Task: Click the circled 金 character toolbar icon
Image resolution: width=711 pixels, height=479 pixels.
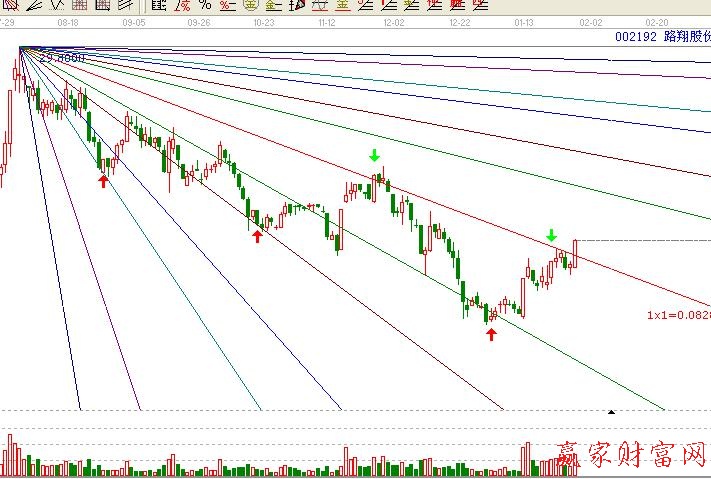Action: 249,4
